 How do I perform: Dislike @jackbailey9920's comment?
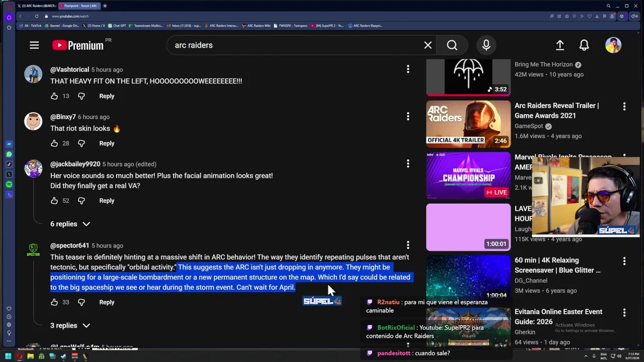[x=82, y=201]
